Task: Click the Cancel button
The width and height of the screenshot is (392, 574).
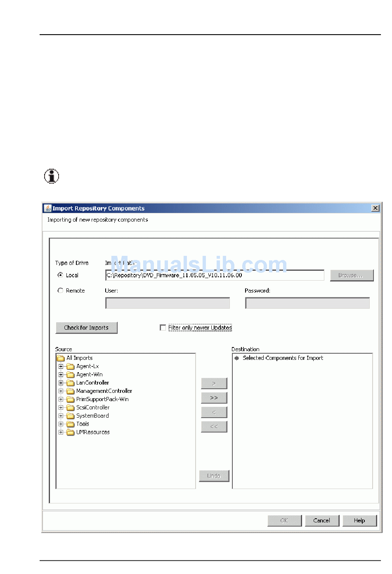Action: pos(322,521)
